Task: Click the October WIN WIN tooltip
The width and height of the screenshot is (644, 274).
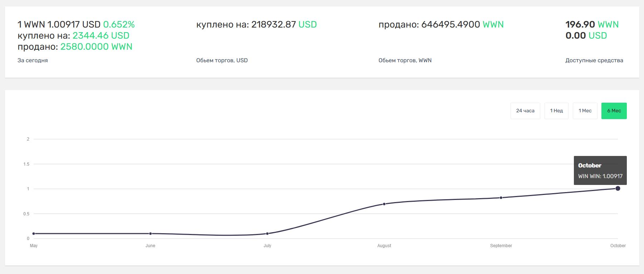Action: (600, 171)
